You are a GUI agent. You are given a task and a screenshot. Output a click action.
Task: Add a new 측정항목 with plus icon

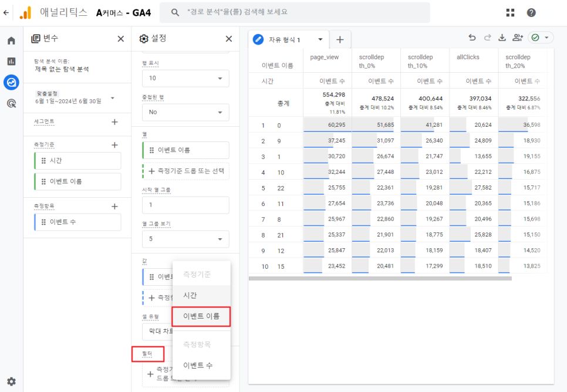tap(114, 207)
